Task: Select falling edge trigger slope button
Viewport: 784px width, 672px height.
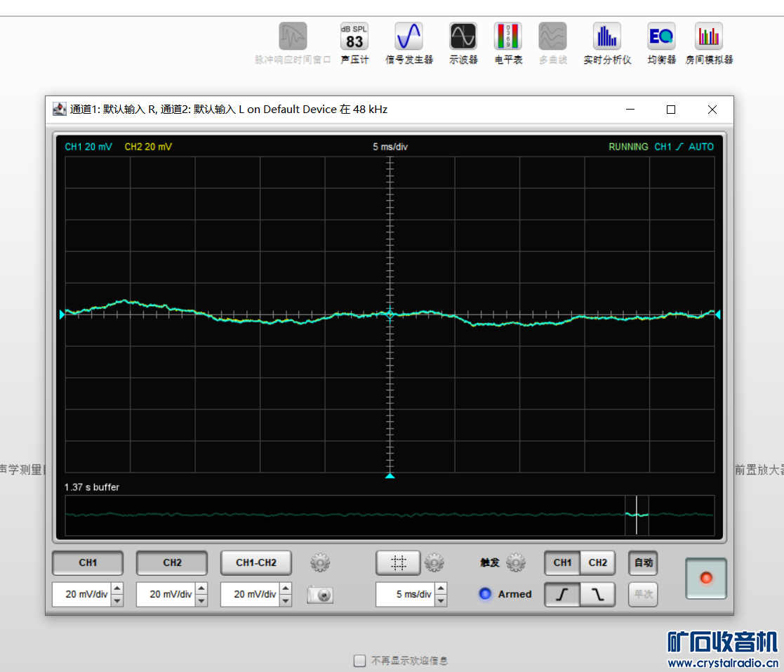Action: pos(597,595)
